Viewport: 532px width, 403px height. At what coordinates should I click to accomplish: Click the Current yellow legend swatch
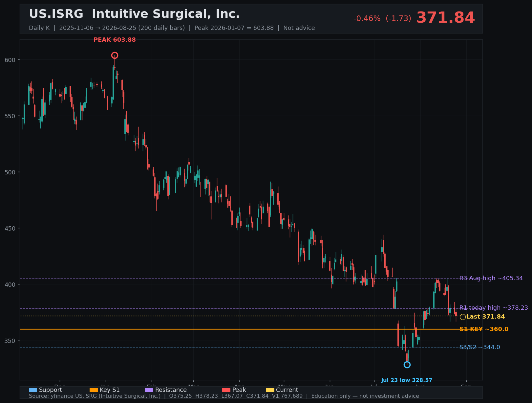tap(270, 390)
